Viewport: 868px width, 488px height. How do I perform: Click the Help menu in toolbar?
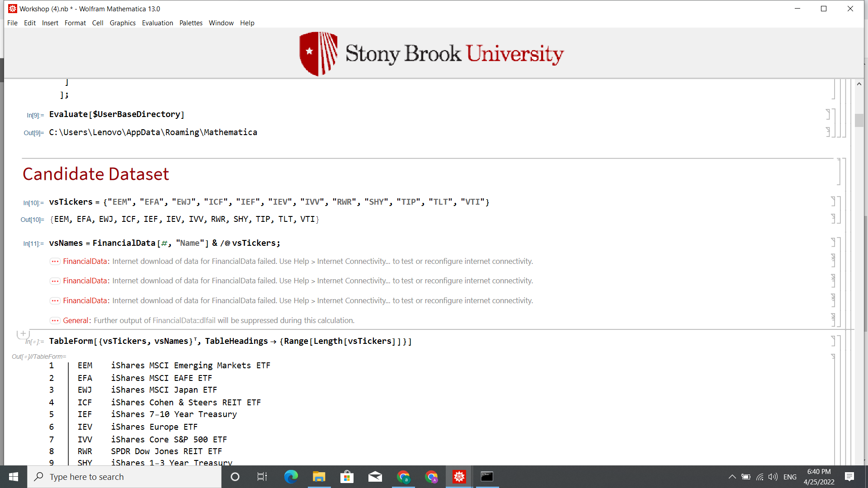(x=246, y=23)
